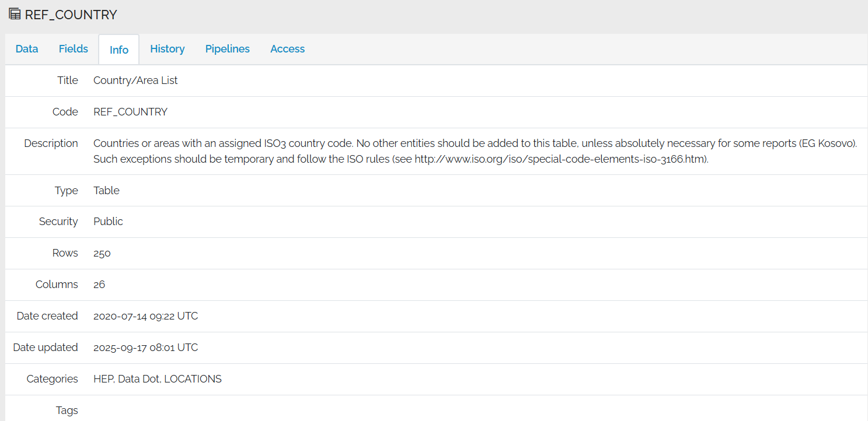Click the Security value Public
This screenshot has height=421, width=868.
click(x=108, y=222)
